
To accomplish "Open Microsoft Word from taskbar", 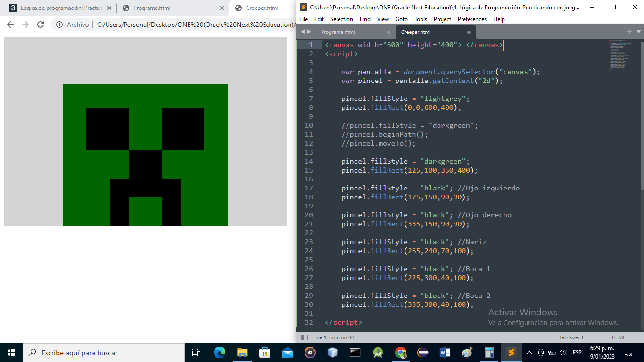I will pos(445,353).
